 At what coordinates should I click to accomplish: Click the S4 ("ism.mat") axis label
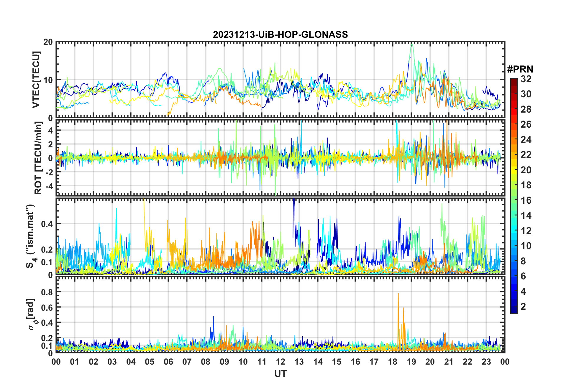click(x=31, y=236)
